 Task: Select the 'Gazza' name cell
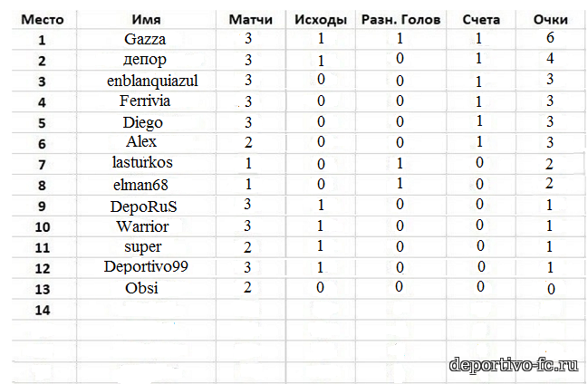(146, 39)
